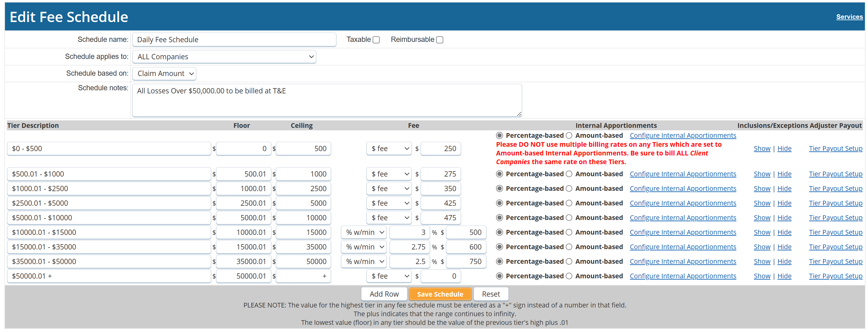Select Amount-based apportionment for the $0 - $500 tier
Screen dimensions: 868x332
(x=569, y=135)
